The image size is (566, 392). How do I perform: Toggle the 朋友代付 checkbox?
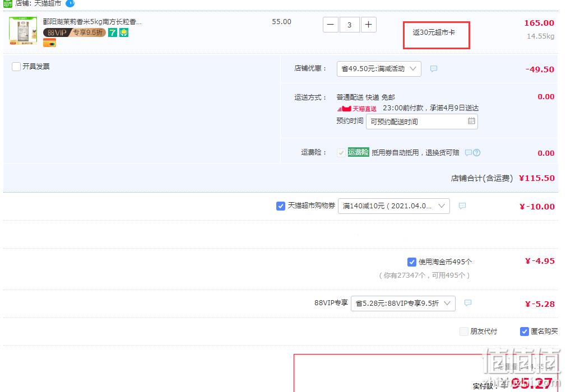coord(464,332)
